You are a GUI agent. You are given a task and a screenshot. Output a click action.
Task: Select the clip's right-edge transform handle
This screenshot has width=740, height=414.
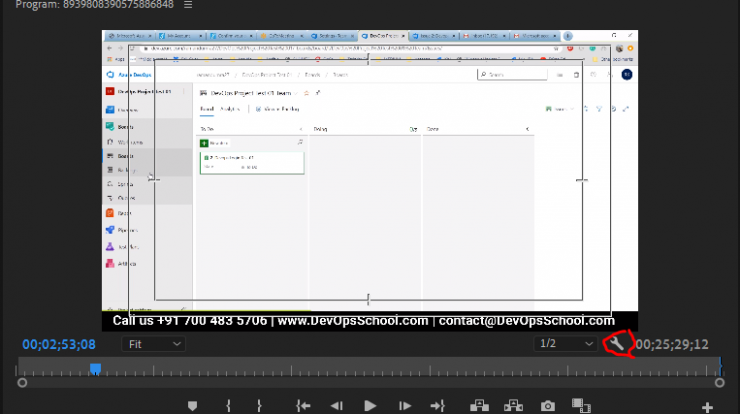582,180
